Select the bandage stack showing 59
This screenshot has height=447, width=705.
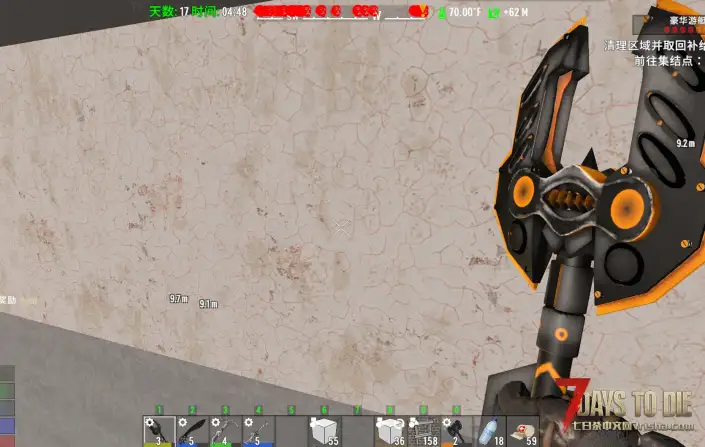pyautogui.click(x=523, y=431)
